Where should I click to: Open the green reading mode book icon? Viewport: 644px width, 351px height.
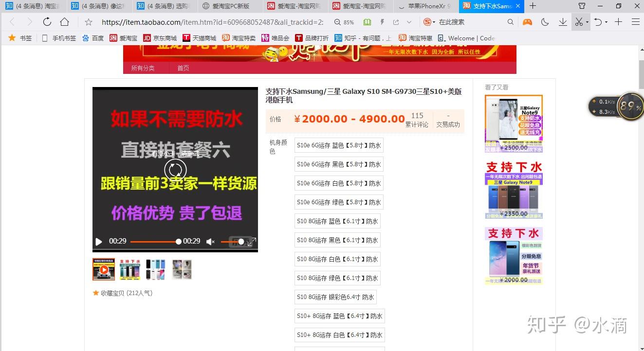tap(367, 22)
